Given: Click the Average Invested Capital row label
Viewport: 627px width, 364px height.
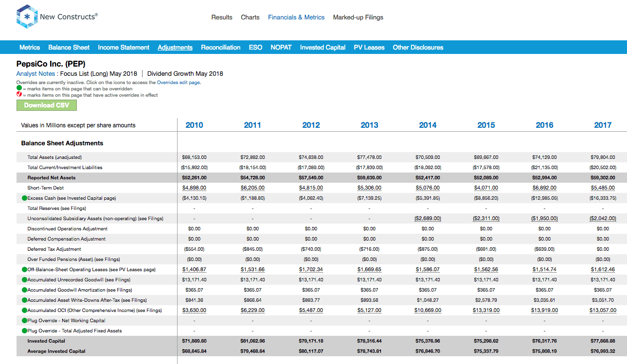Looking at the screenshot, I should pos(56,351).
